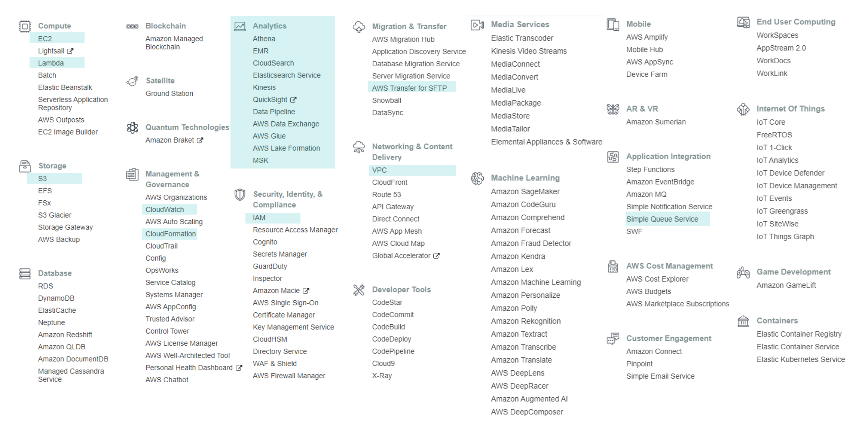Click the Storage category icon
The image size is (868, 425).
tap(25, 166)
